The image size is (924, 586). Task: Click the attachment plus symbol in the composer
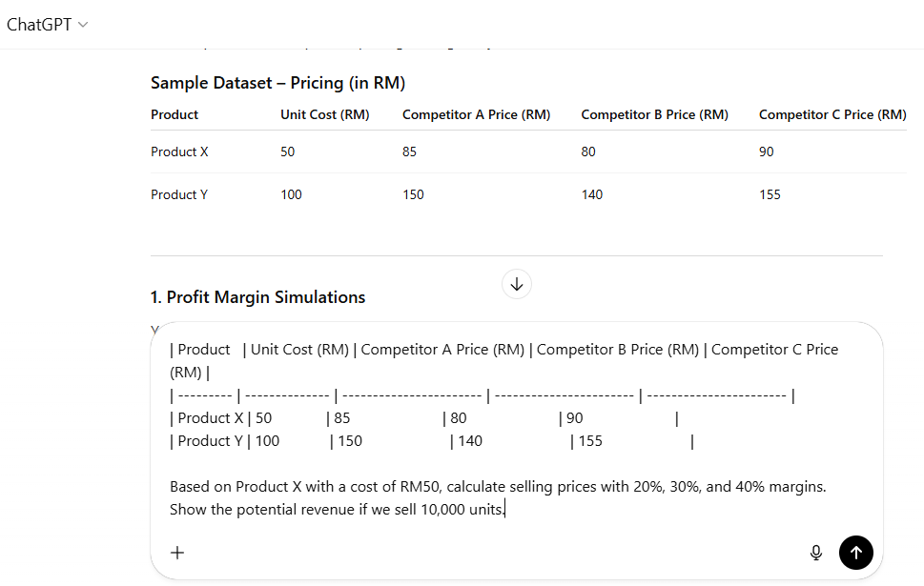[176, 553]
